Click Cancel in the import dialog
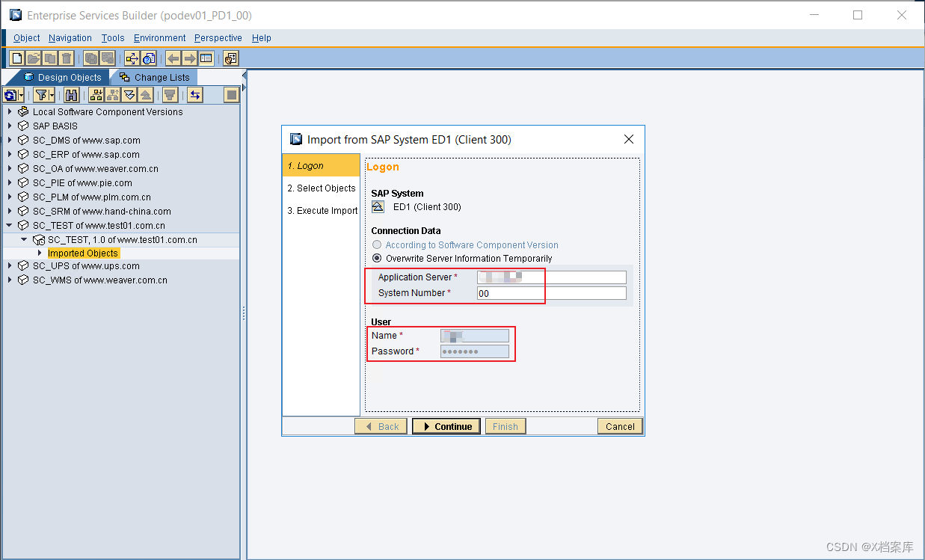Image resolution: width=925 pixels, height=560 pixels. [620, 427]
